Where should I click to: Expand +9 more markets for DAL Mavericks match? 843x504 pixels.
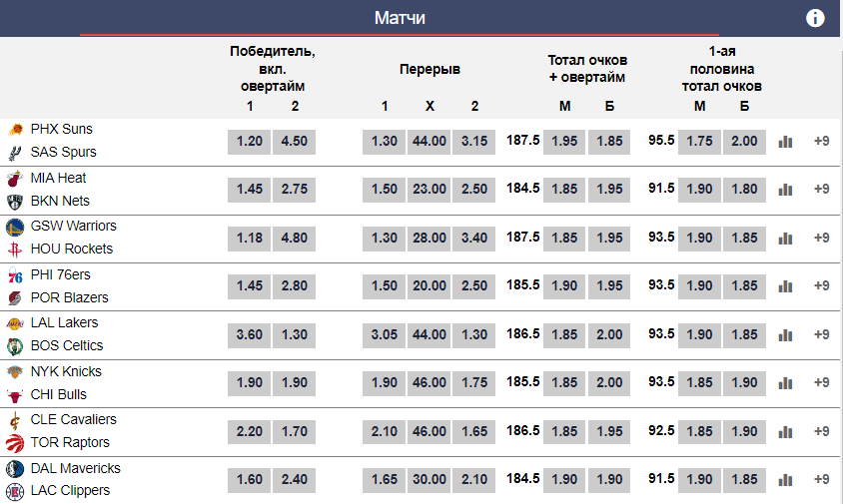pyautogui.click(x=822, y=479)
